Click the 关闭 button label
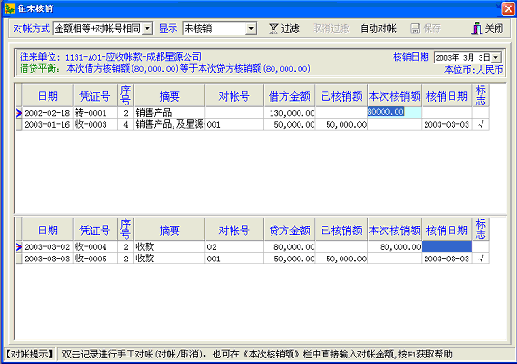517x364 pixels. tap(494, 29)
